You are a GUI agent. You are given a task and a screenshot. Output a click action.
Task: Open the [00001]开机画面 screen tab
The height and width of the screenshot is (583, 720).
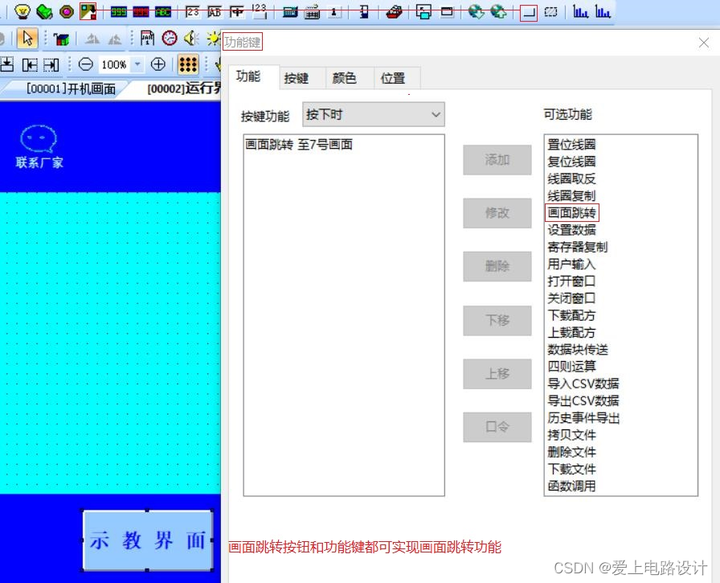tap(71, 89)
